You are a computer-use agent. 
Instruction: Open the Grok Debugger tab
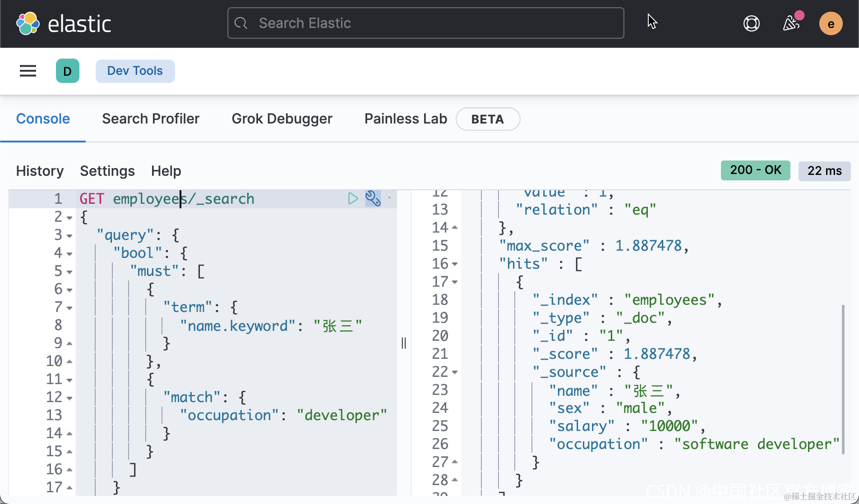(282, 119)
